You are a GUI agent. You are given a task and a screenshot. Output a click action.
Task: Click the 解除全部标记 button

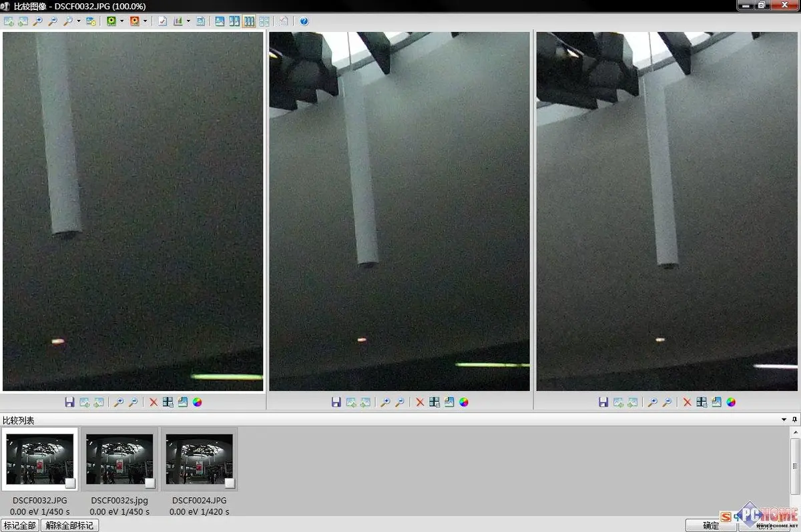click(x=70, y=525)
